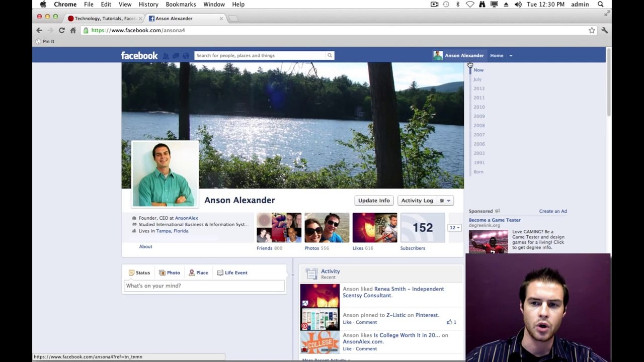Click the profile picture

tap(165, 174)
